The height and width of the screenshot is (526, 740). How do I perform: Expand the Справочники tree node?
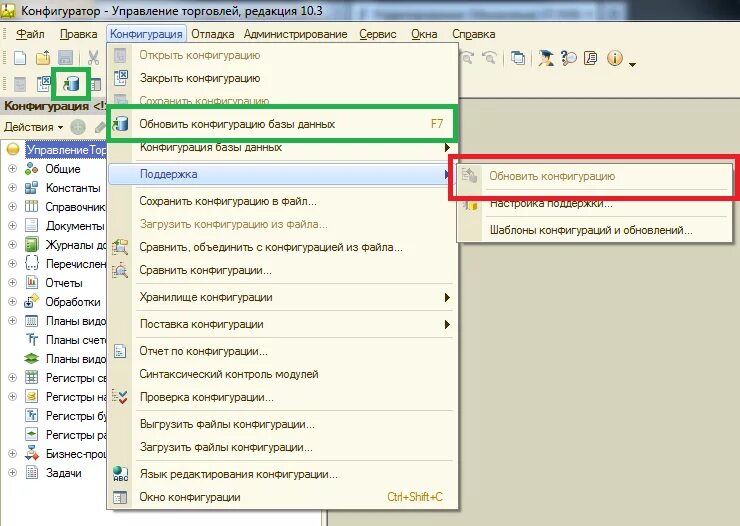click(13, 207)
